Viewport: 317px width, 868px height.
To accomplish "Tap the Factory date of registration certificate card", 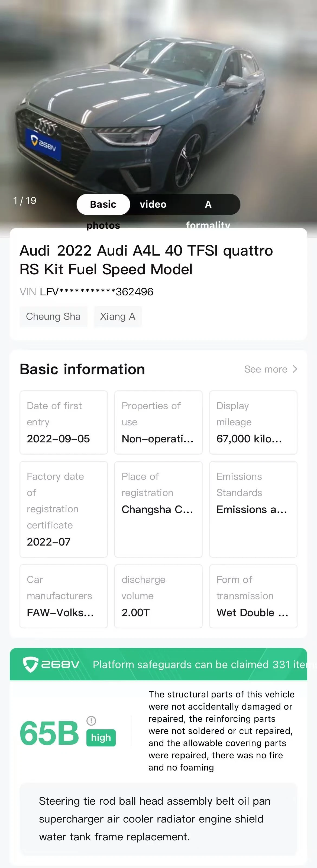I will (64, 510).
